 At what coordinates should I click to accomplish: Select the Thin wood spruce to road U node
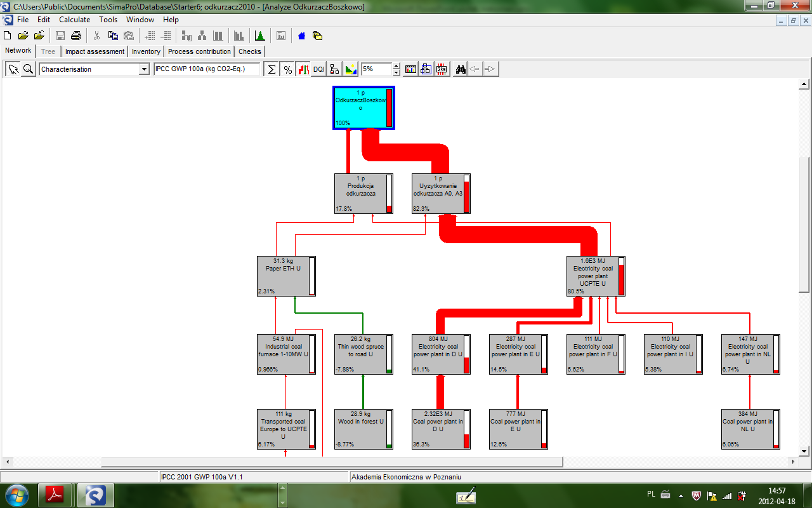[364, 354]
